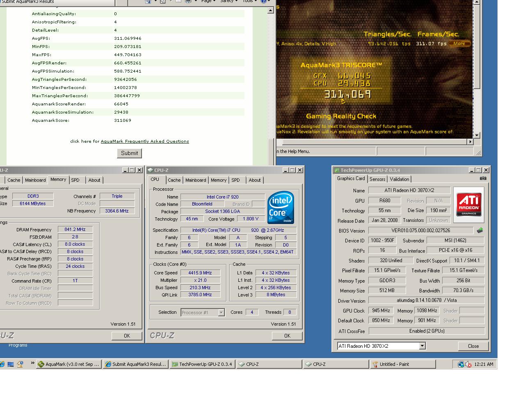Open Internet Explorer from quick launch
Viewport: 525px width, 420px height.
(2, 364)
